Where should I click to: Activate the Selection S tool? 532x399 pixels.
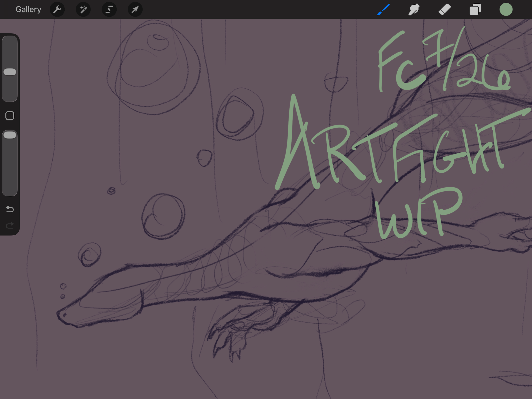[x=109, y=9]
